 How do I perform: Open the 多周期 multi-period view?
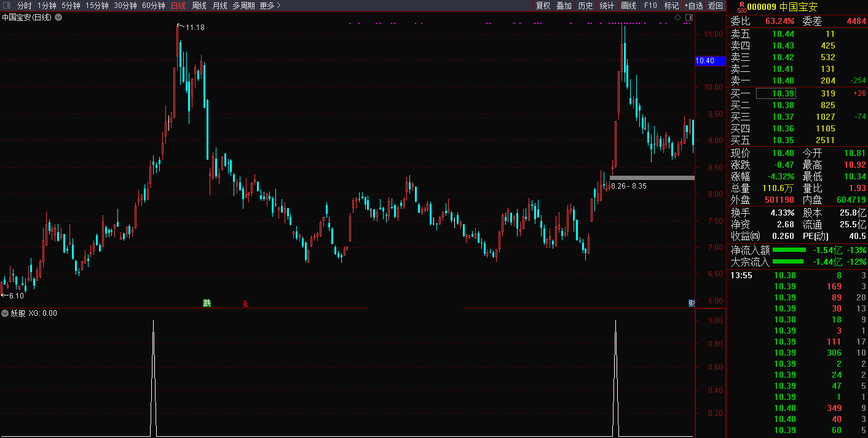coord(243,6)
